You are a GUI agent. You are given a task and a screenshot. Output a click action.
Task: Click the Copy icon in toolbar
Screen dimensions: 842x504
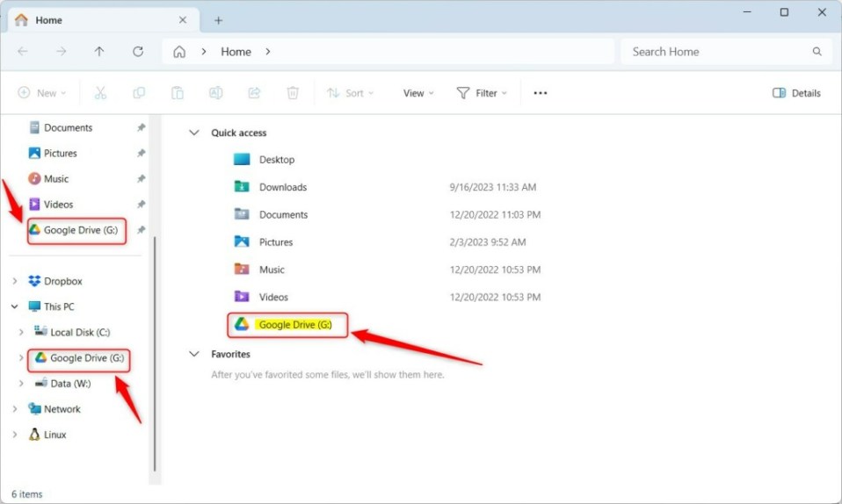139,93
